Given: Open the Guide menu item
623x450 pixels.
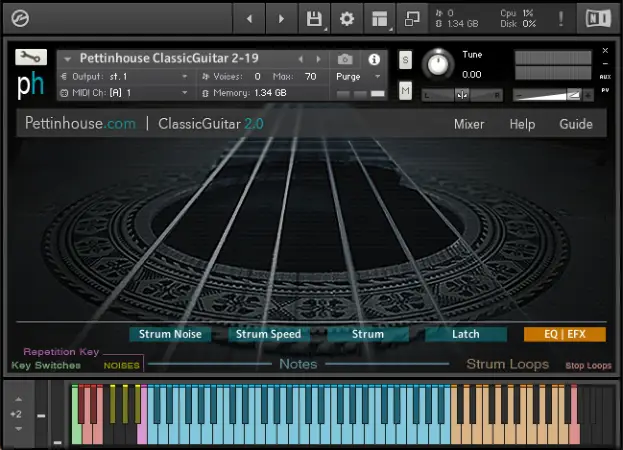Looking at the screenshot, I should 575,124.
